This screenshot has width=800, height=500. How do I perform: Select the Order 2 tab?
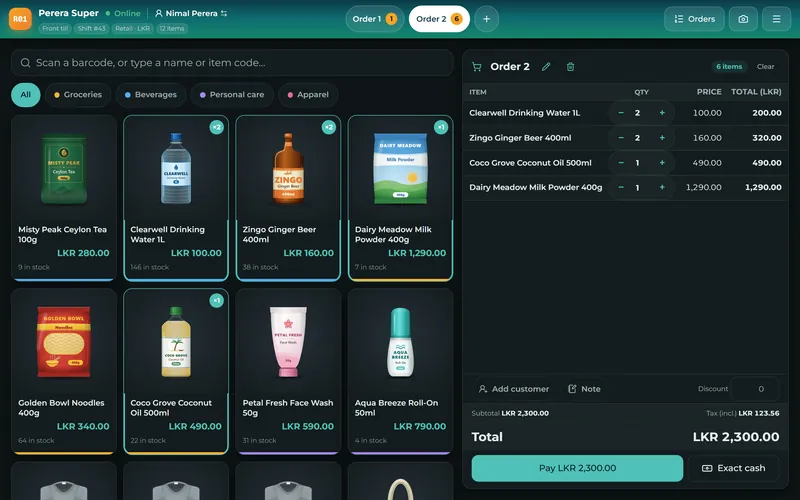pos(439,19)
